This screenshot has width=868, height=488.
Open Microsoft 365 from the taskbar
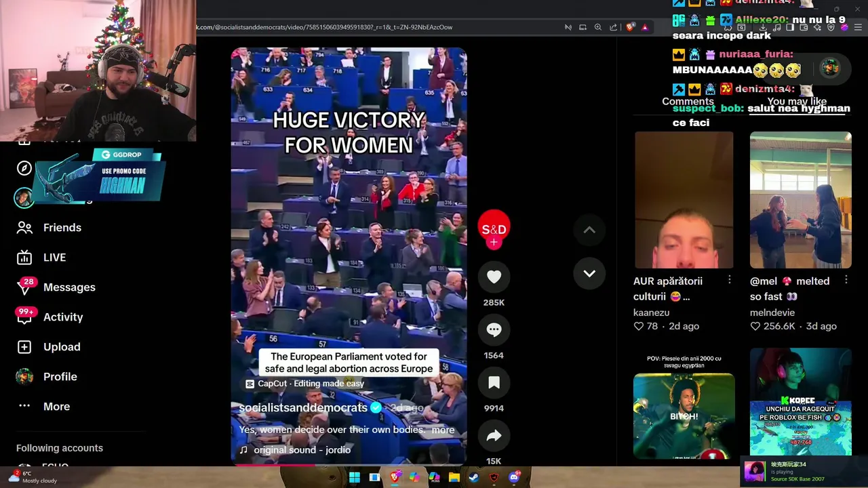point(434,477)
